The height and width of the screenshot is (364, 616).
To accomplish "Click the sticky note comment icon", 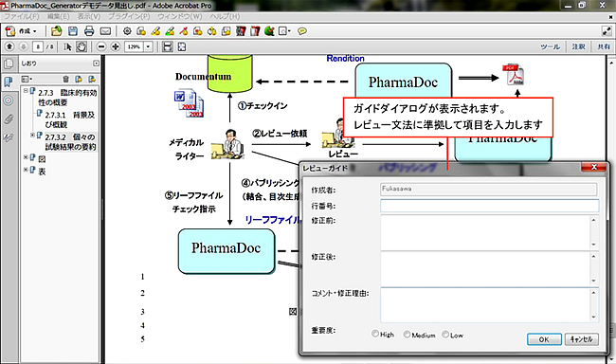I will click(x=302, y=31).
